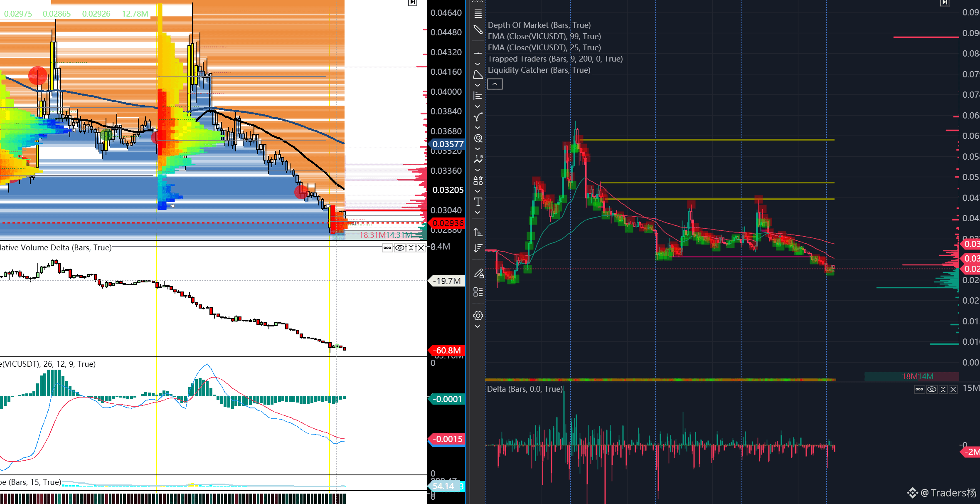Click the send drawings backward icon
Image resolution: width=980 pixels, height=504 pixels.
[478, 248]
